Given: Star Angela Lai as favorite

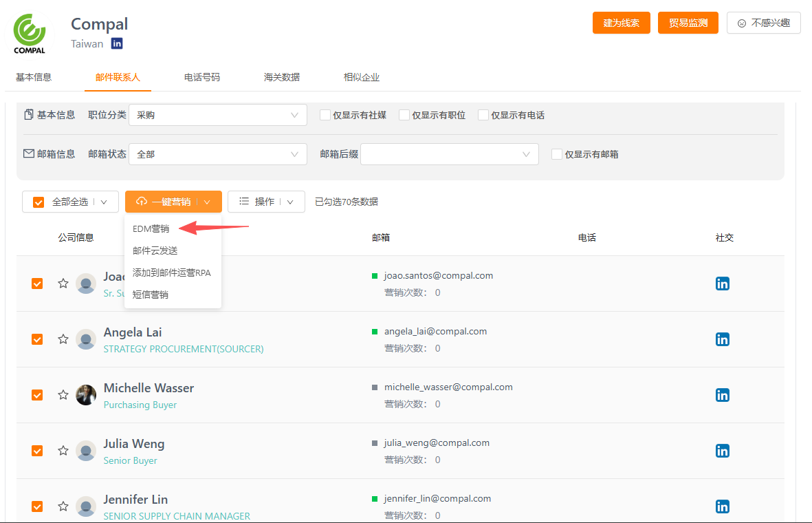Looking at the screenshot, I should click(x=63, y=339).
